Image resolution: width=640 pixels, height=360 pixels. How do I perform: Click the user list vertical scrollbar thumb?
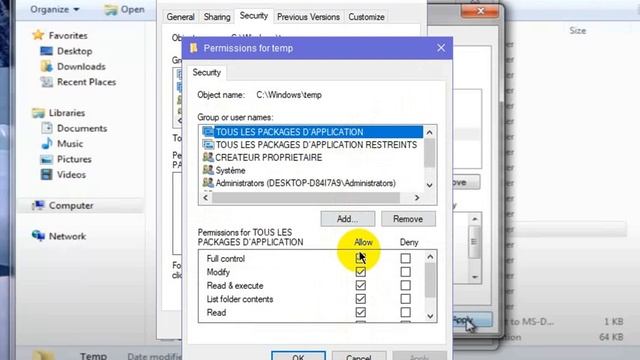tap(429, 153)
